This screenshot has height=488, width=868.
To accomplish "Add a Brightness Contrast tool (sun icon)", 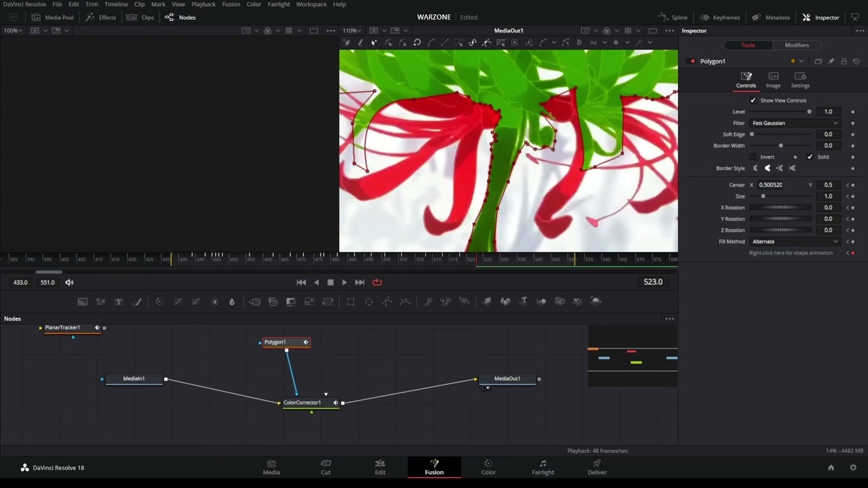I will (215, 302).
